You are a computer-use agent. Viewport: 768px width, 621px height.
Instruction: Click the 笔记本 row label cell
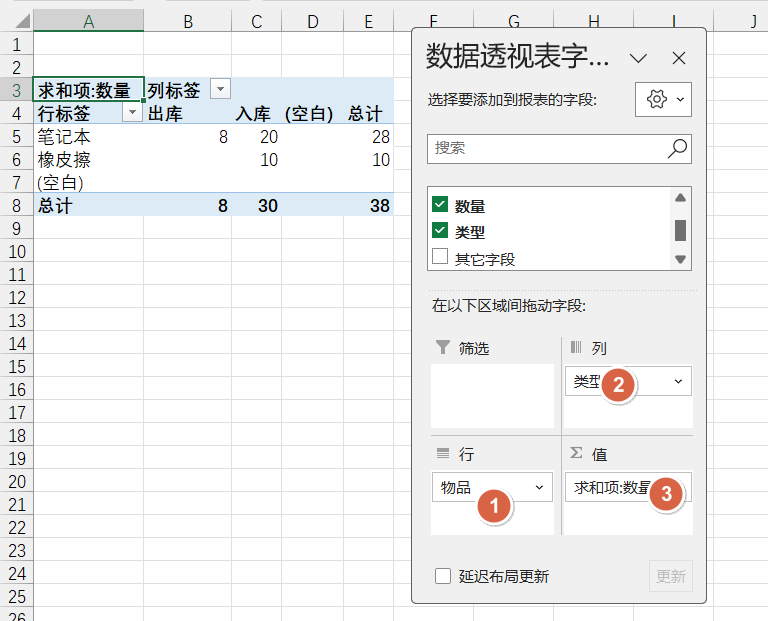point(89,136)
